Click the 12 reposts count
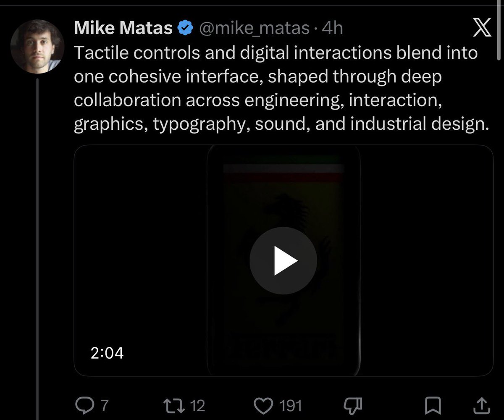 (x=197, y=406)
